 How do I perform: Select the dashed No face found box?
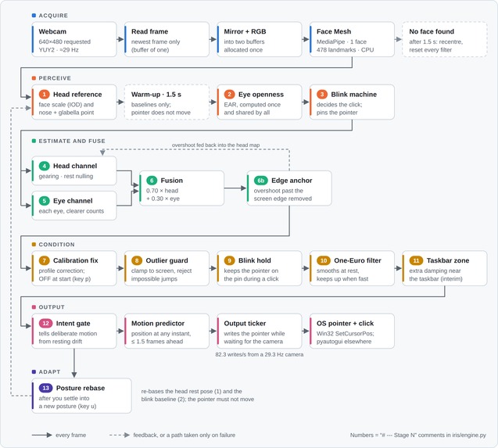pos(445,39)
